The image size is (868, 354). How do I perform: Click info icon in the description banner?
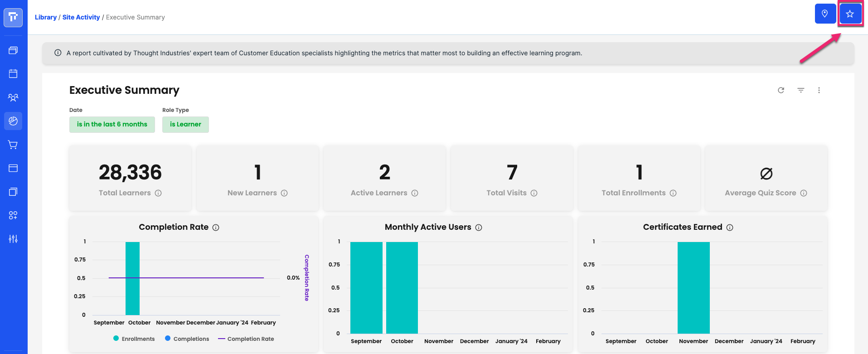click(58, 53)
